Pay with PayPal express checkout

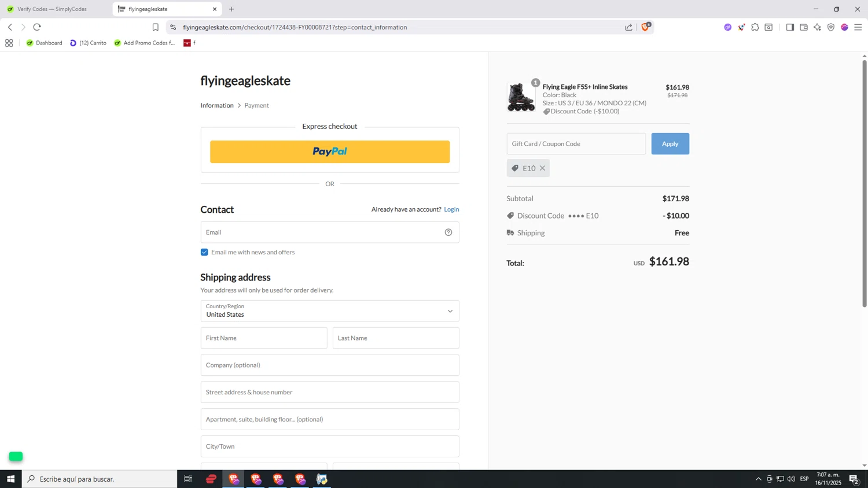click(x=330, y=151)
